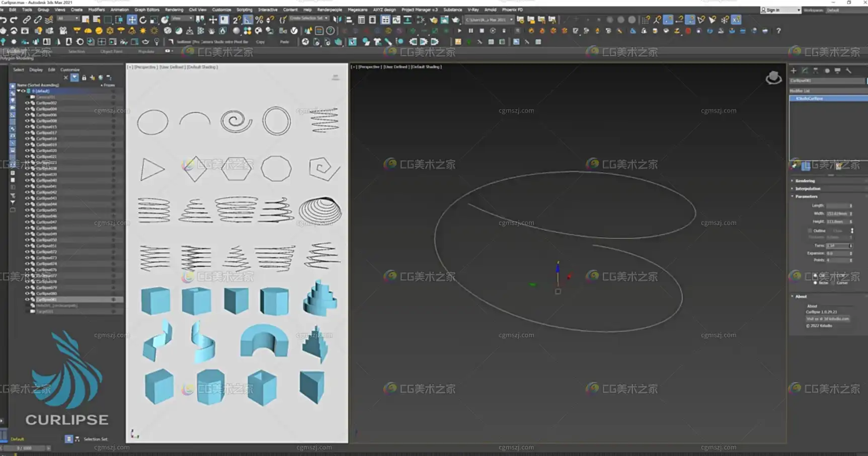Click the Width value field in Parameters
The width and height of the screenshot is (868, 456).
(837, 213)
